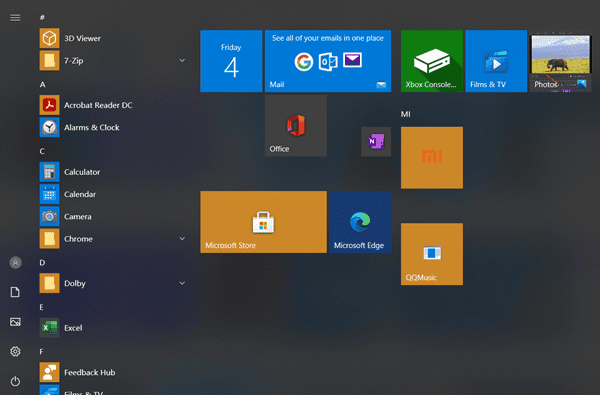Click the Google icon in Mail tile
Image resolution: width=600 pixels, height=395 pixels.
(304, 62)
